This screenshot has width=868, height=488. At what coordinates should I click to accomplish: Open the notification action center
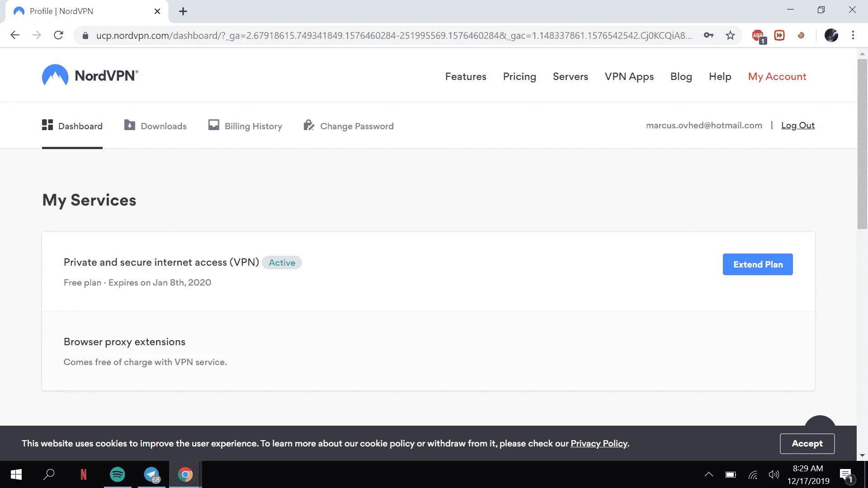[847, 475]
